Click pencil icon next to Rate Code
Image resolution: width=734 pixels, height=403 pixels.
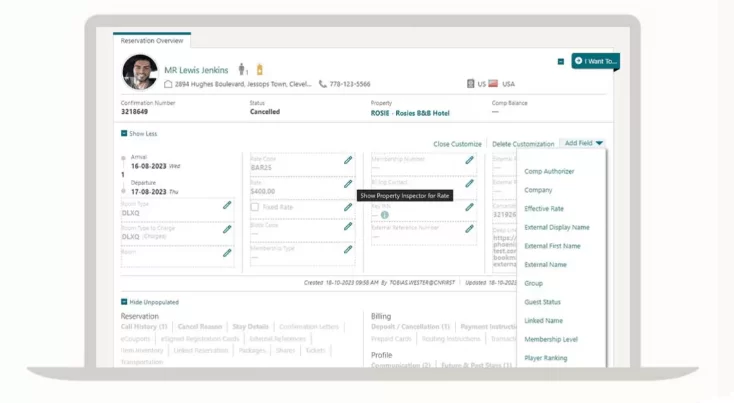pyautogui.click(x=348, y=160)
